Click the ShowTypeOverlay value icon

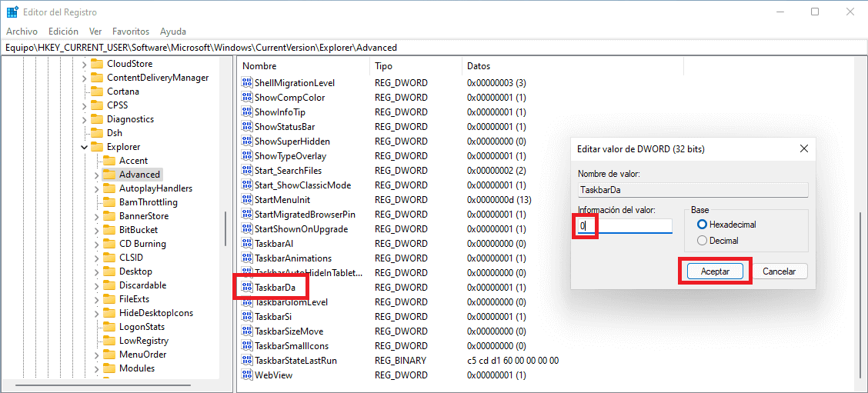pos(247,155)
